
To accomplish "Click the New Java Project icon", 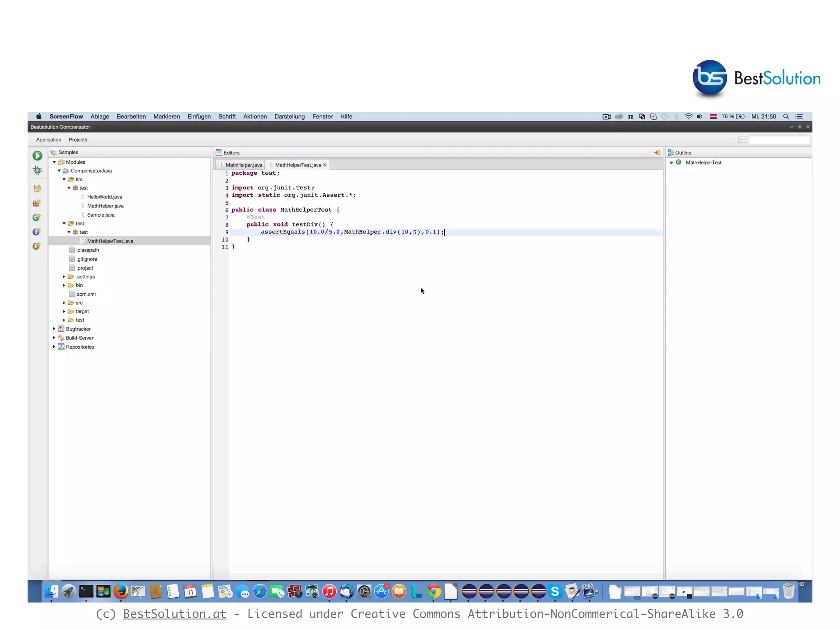I will point(37,188).
